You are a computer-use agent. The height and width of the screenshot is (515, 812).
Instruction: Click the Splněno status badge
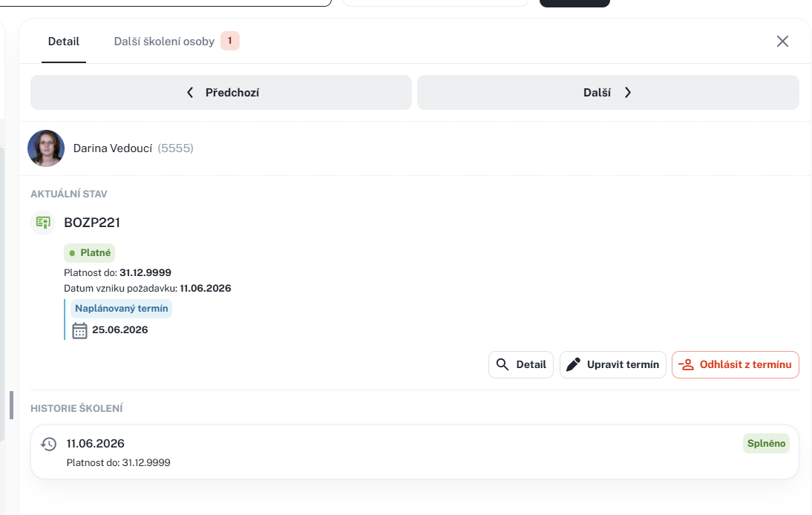tap(766, 444)
